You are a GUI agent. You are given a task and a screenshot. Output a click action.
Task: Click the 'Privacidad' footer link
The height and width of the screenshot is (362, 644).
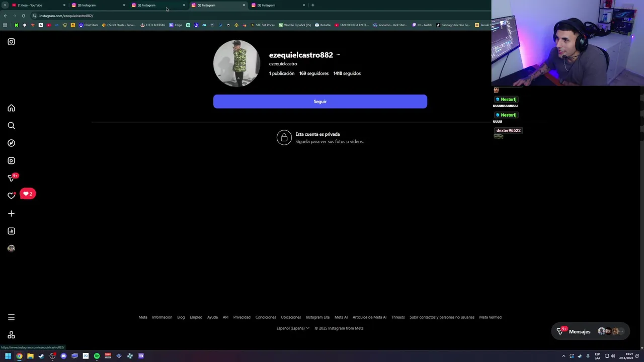242,317
